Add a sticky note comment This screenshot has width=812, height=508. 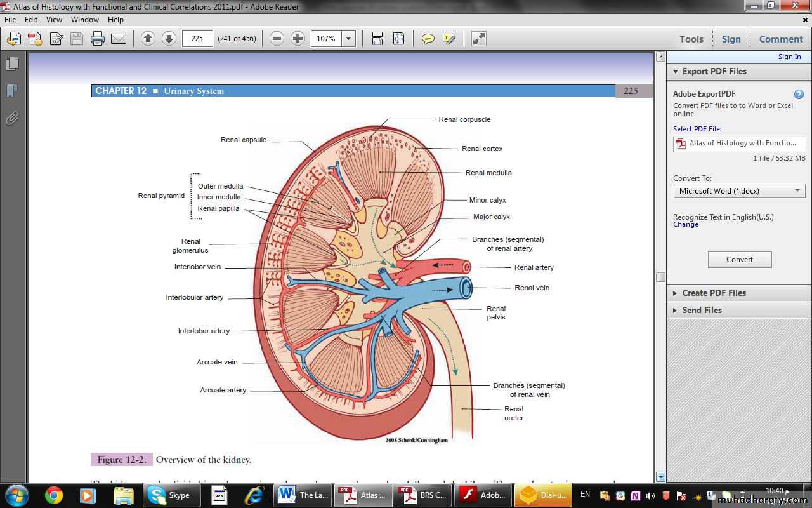[x=428, y=39]
